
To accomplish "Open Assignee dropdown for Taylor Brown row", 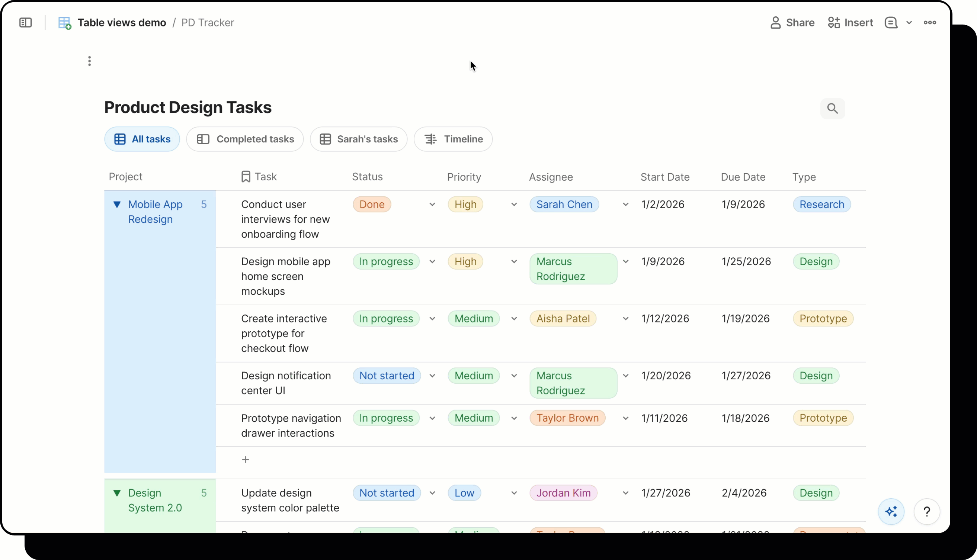I will [x=626, y=418].
